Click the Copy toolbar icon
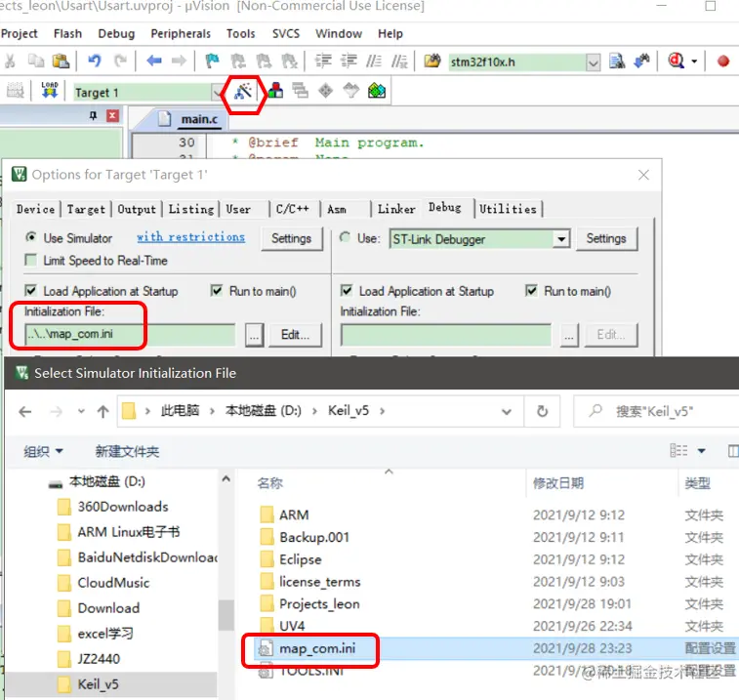 click(36, 62)
